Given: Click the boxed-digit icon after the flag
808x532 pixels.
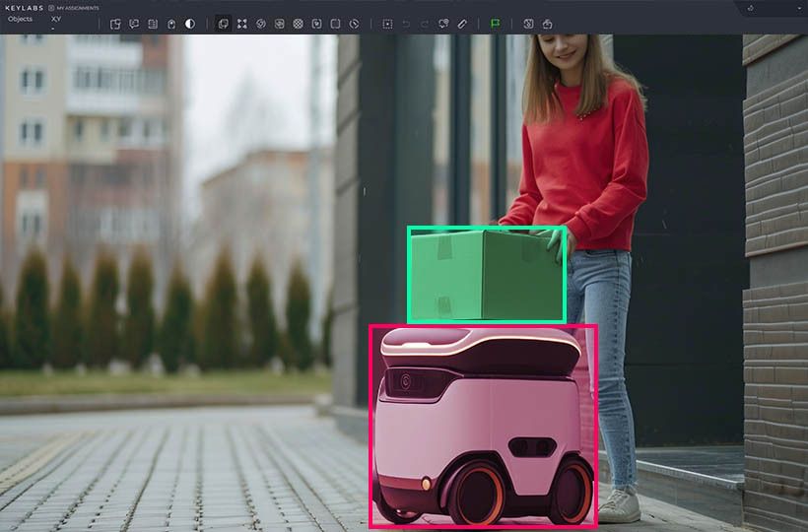Looking at the screenshot, I should (528, 24).
